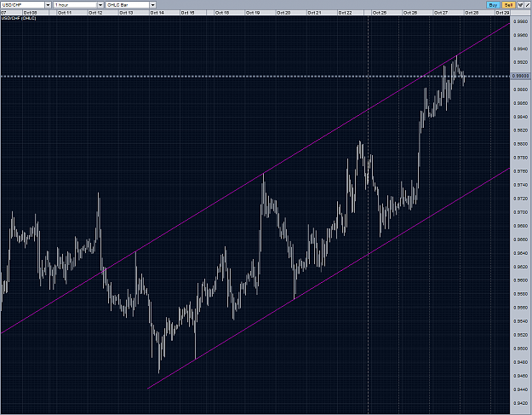Screen dimensions: 532x415
Task: Select the line drawing tool icon
Action: 527,5
